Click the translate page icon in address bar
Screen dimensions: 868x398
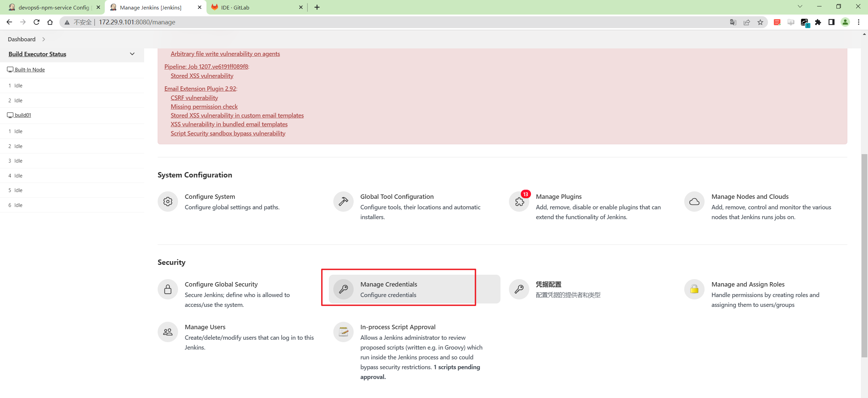pos(733,22)
